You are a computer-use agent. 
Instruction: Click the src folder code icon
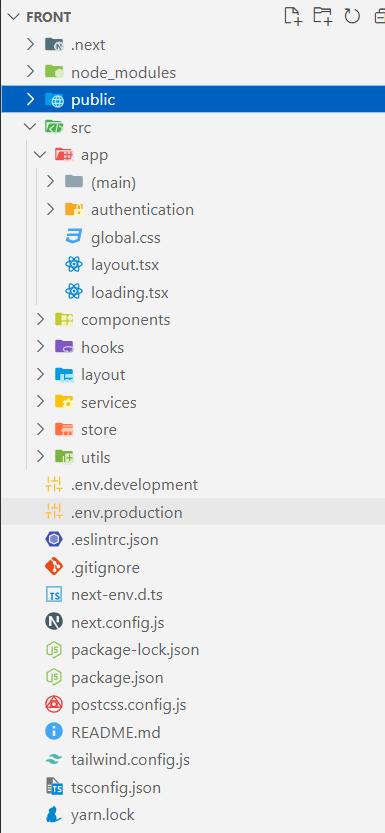point(54,127)
